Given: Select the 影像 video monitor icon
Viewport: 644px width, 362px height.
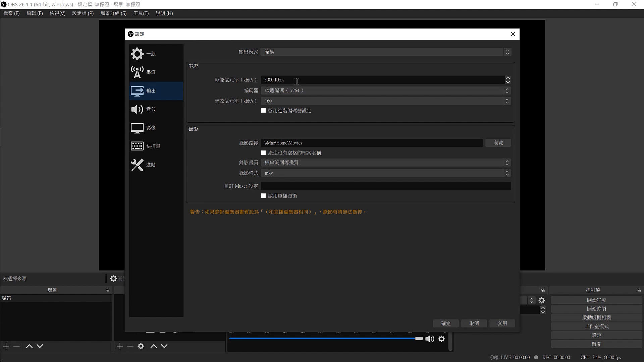Looking at the screenshot, I should click(137, 128).
